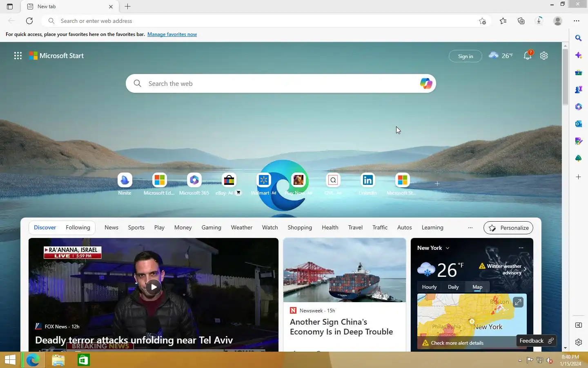
Task: Open Windows Start button on taskbar
Action: 10,360
